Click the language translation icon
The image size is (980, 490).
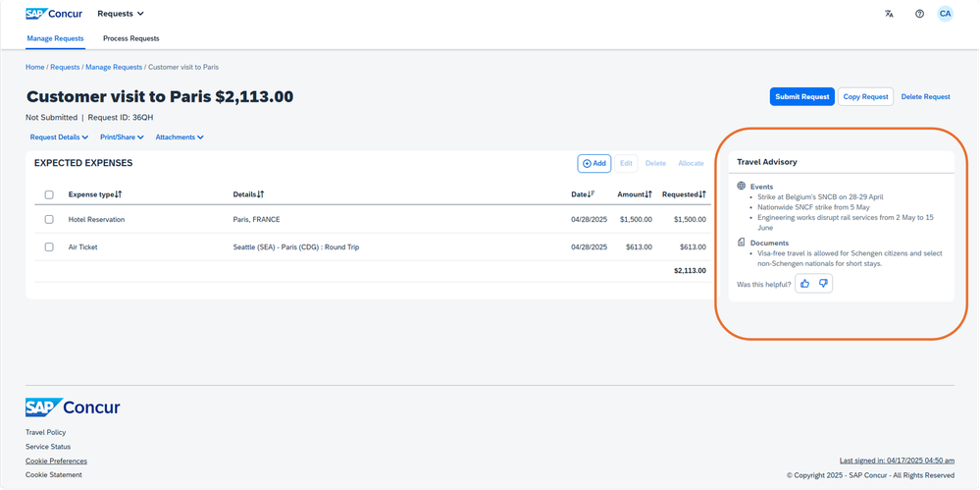tap(889, 14)
